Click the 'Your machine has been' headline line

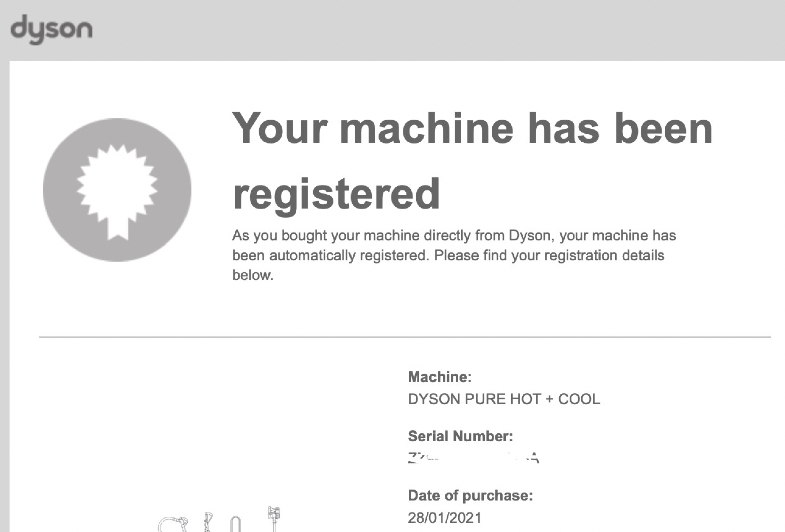(471, 129)
